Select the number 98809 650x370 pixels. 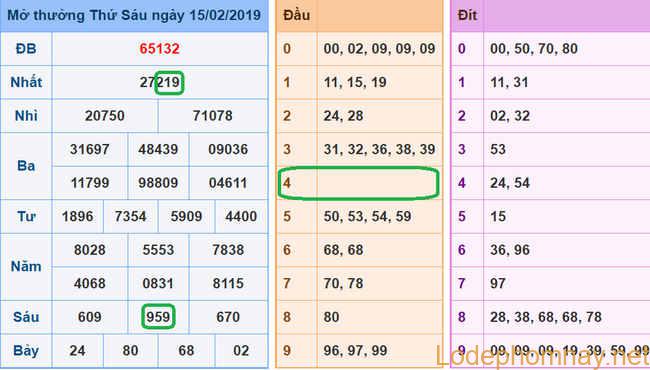(x=158, y=183)
